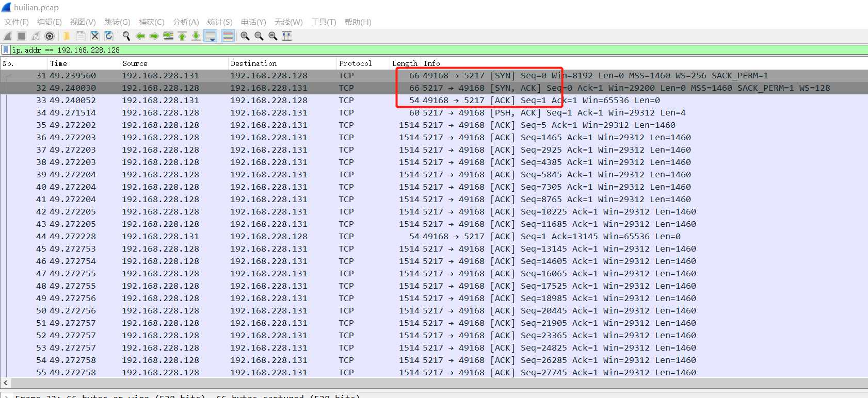Go forward to next packet arrow
This screenshot has width=868, height=398.
[x=154, y=36]
